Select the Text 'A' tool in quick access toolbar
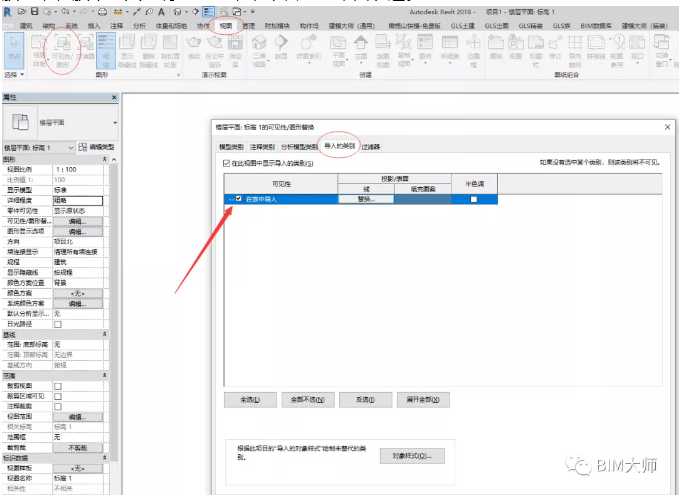This screenshot has height=501, width=685. tap(161, 12)
